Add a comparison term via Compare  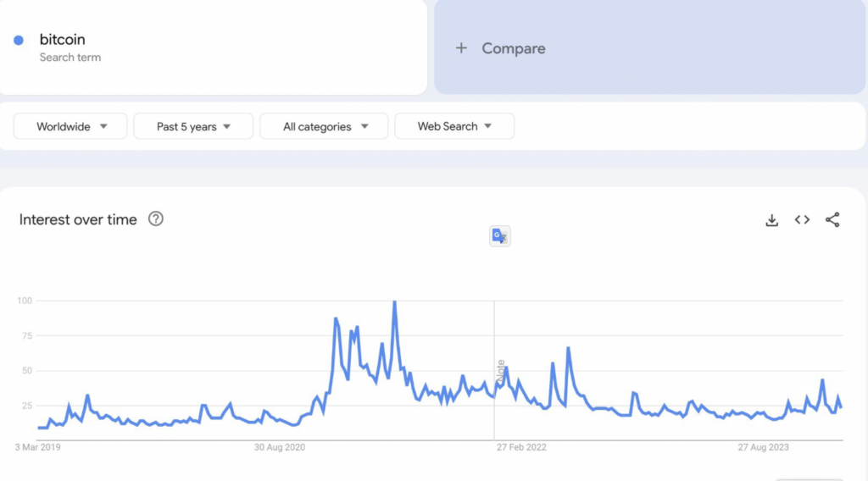[x=649, y=47]
